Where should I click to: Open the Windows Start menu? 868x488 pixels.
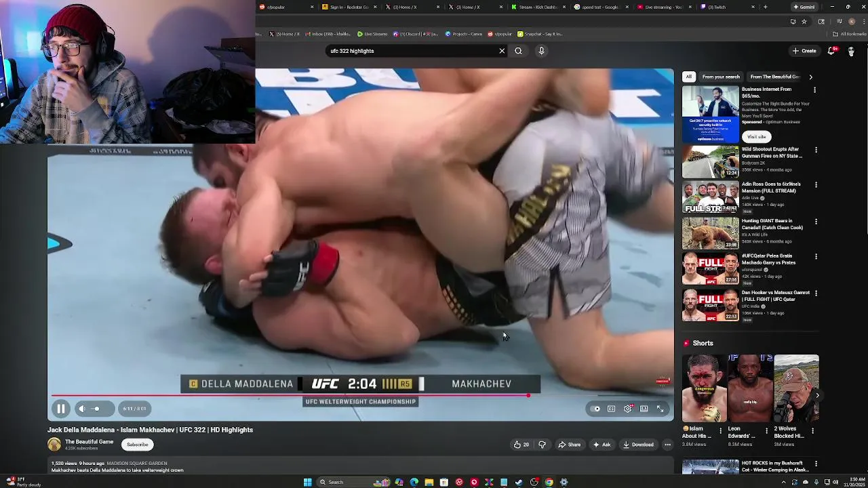click(308, 482)
